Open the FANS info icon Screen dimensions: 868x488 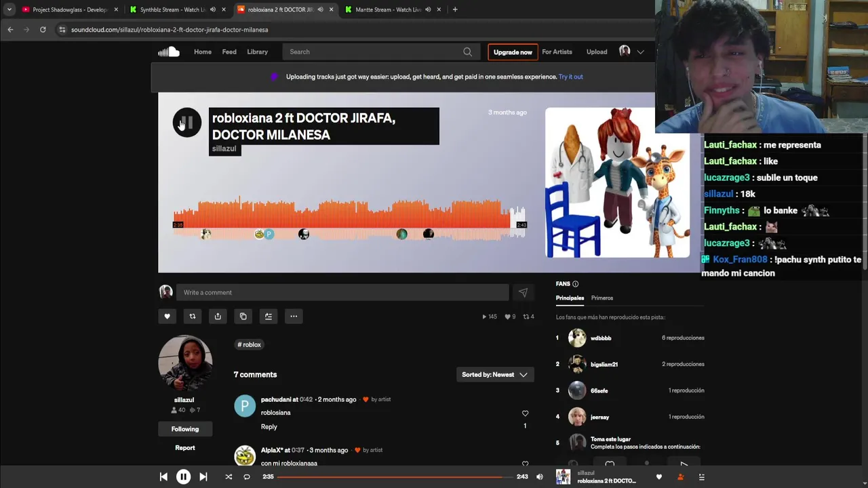click(575, 284)
